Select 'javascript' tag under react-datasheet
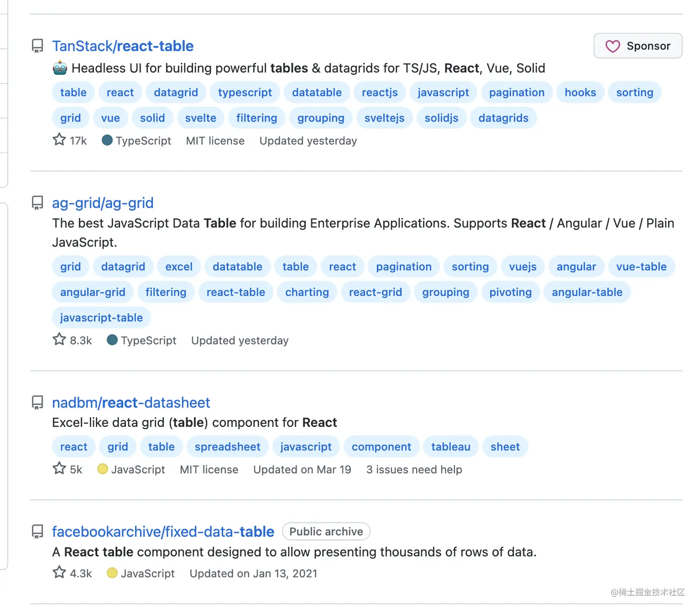700x612 pixels. coord(306,446)
